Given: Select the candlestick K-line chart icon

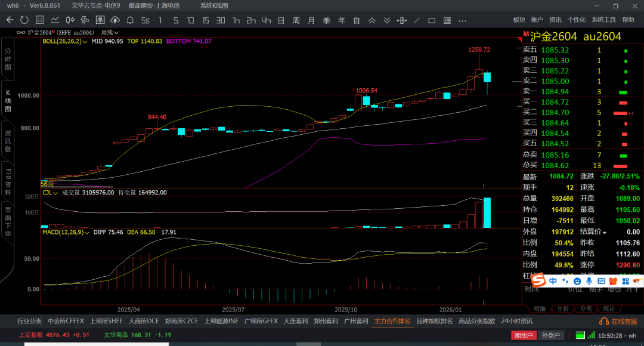Looking at the screenshot, I should (70, 20).
